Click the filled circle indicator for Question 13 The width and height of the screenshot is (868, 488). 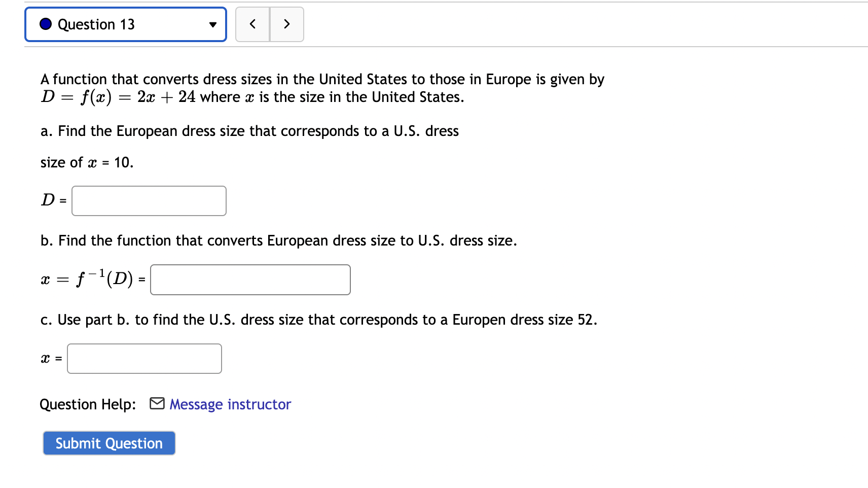pyautogui.click(x=45, y=23)
